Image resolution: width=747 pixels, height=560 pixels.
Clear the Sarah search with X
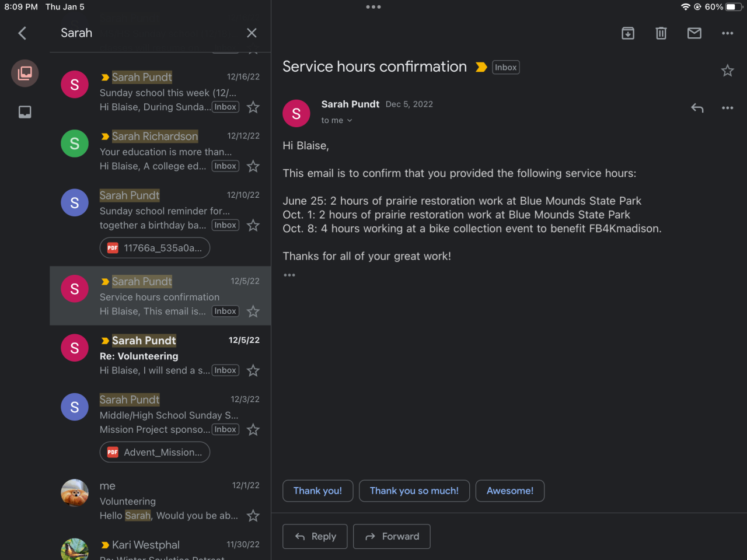pos(252,33)
